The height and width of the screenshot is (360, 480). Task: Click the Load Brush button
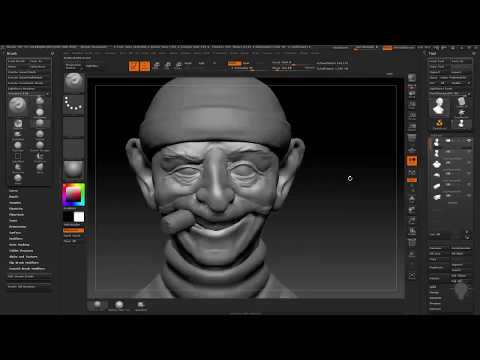(x=17, y=61)
